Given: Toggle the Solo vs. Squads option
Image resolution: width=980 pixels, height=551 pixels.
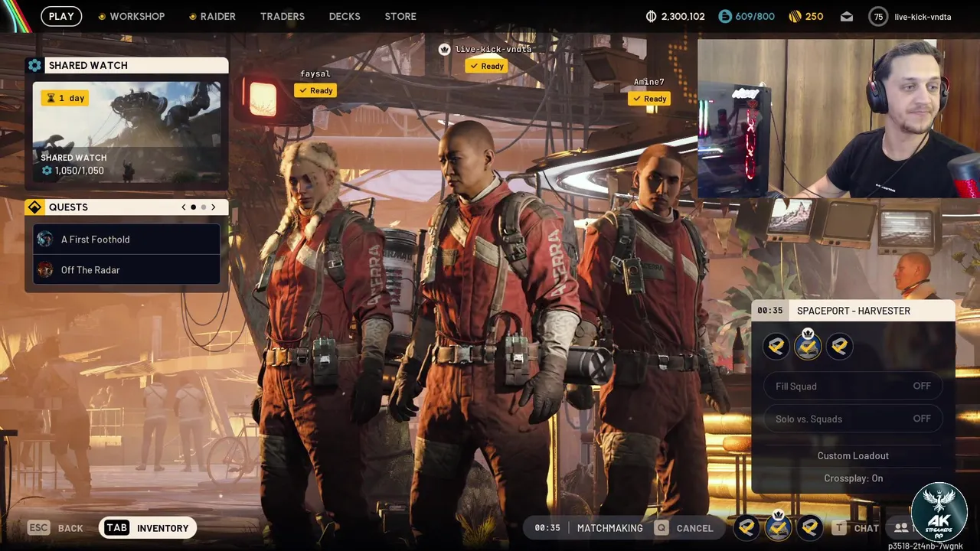Looking at the screenshot, I should (853, 419).
